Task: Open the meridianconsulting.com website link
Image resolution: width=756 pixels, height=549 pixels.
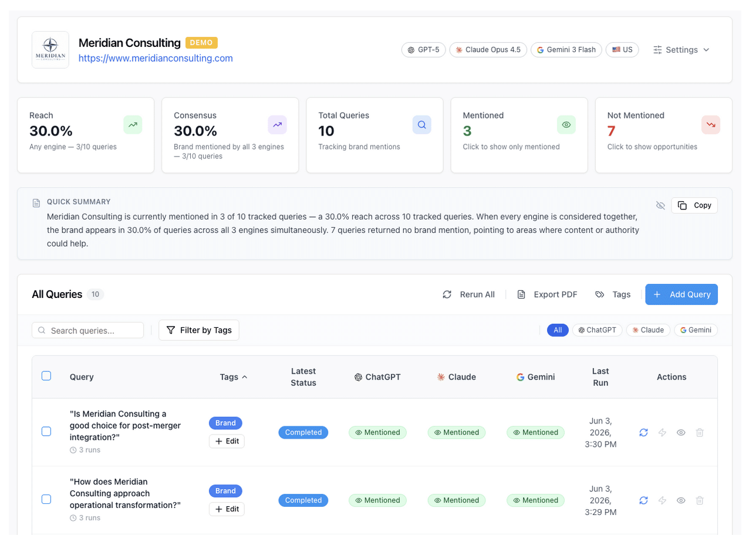Action: tap(156, 58)
